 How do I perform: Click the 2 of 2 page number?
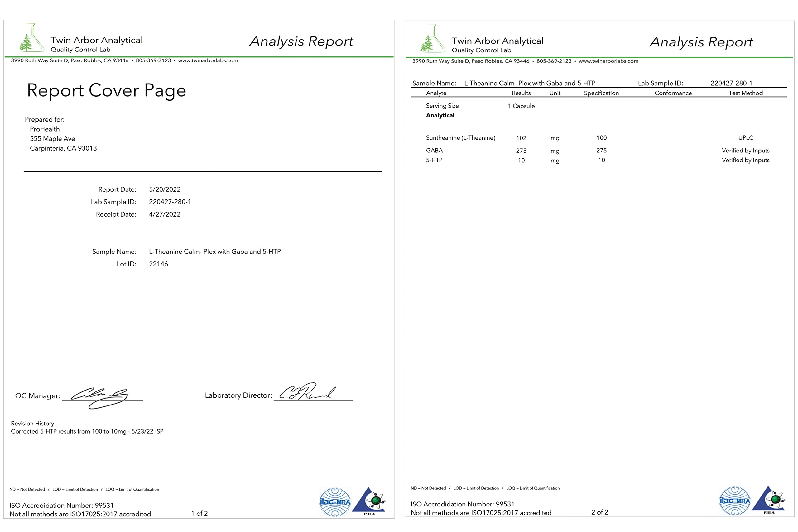click(x=599, y=512)
